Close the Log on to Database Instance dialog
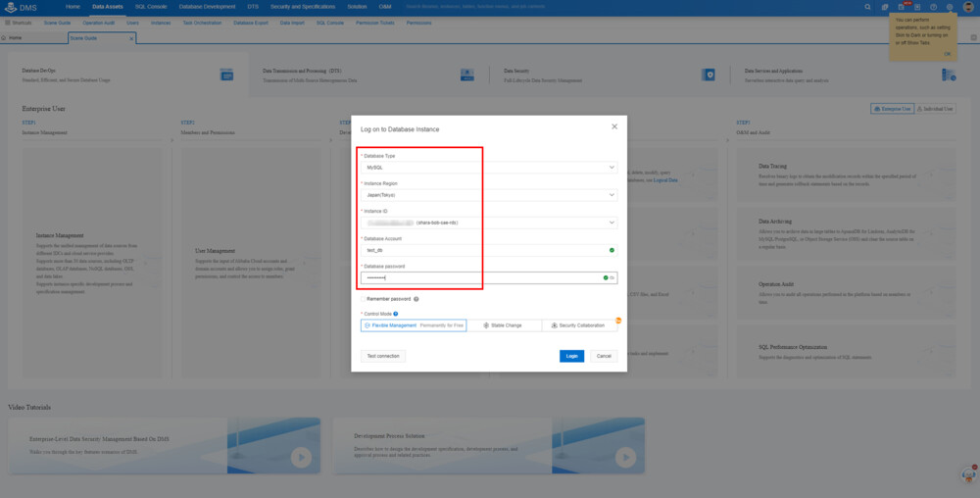980x498 pixels. [614, 126]
